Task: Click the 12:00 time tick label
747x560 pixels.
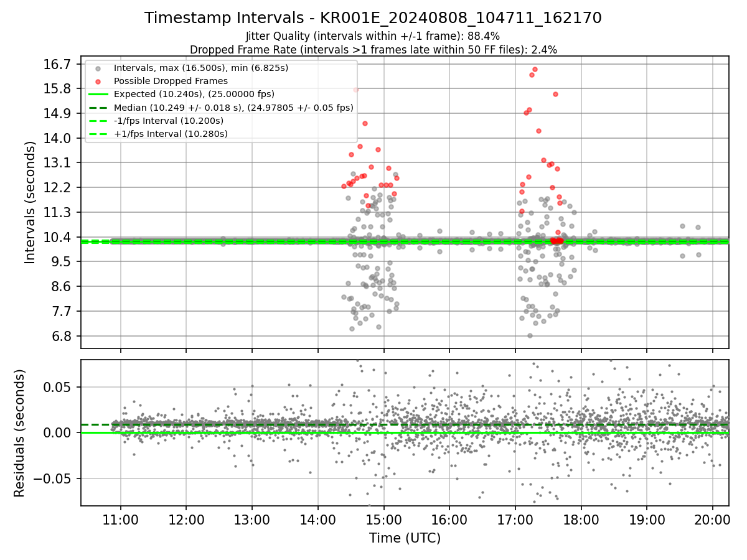Action: [x=186, y=520]
